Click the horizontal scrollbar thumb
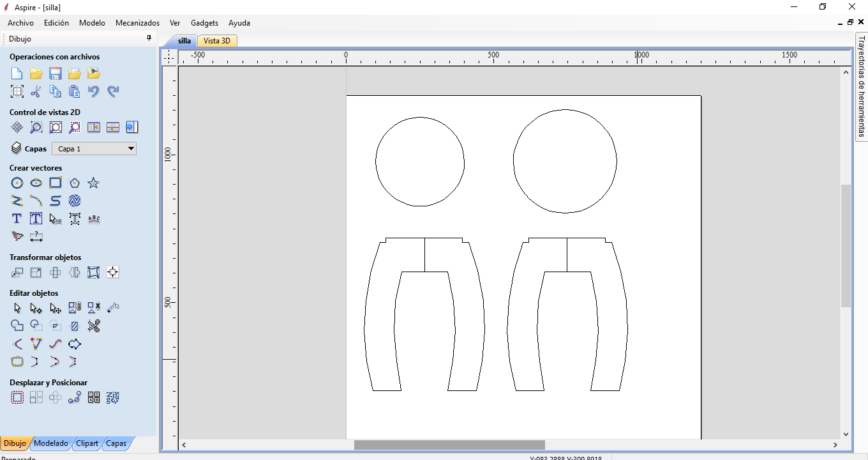This screenshot has width=868, height=460. [449, 445]
